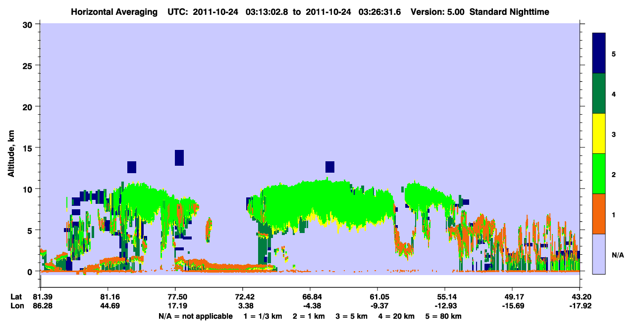This screenshot has height=330, width=644.
Task: Click the dark blue block above latitude 66.84
Action: (330, 167)
